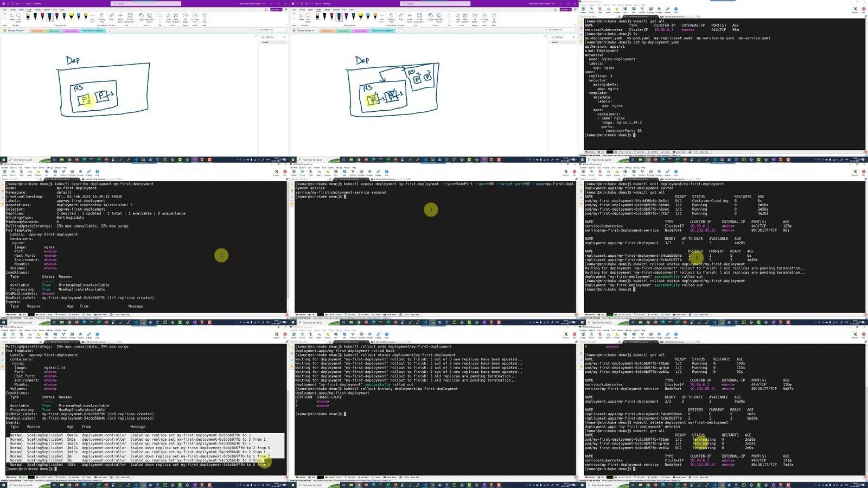Switch to orange section tab in crossed-out pods OneNote
Viewport: 868px width, 488px height.
326,31
